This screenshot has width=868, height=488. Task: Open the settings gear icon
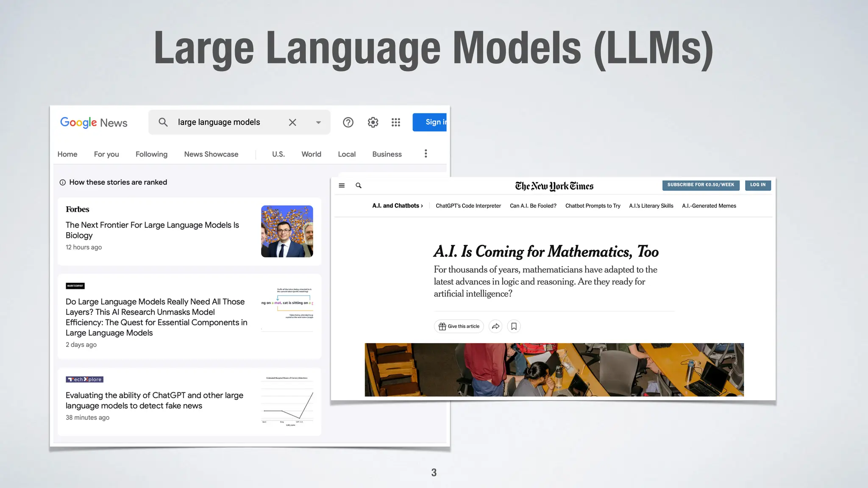coord(373,122)
